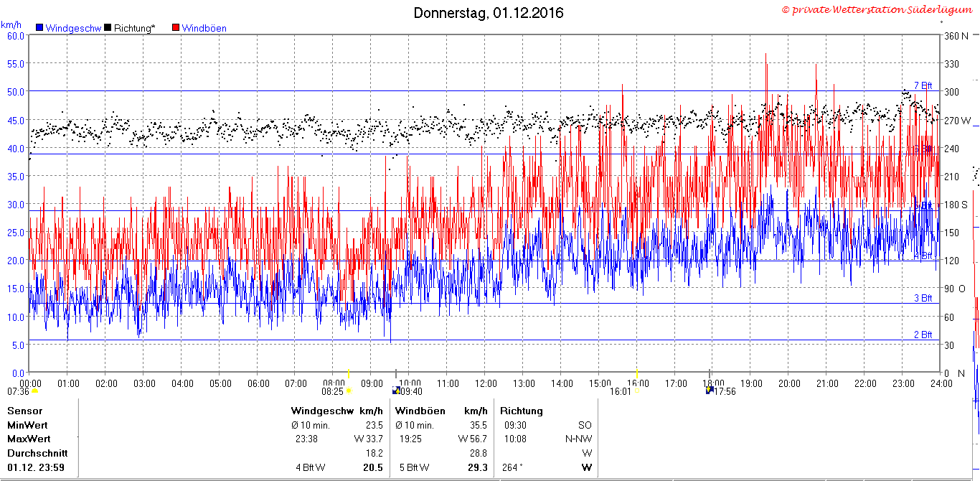Click the yellow icon next to 07:36
Image resolution: width=980 pixels, height=481 pixels.
[x=34, y=391]
